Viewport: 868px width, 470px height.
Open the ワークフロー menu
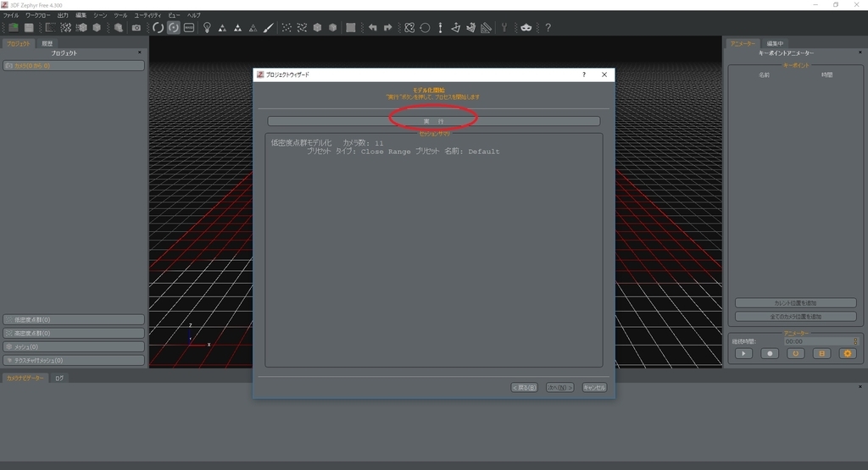point(37,15)
